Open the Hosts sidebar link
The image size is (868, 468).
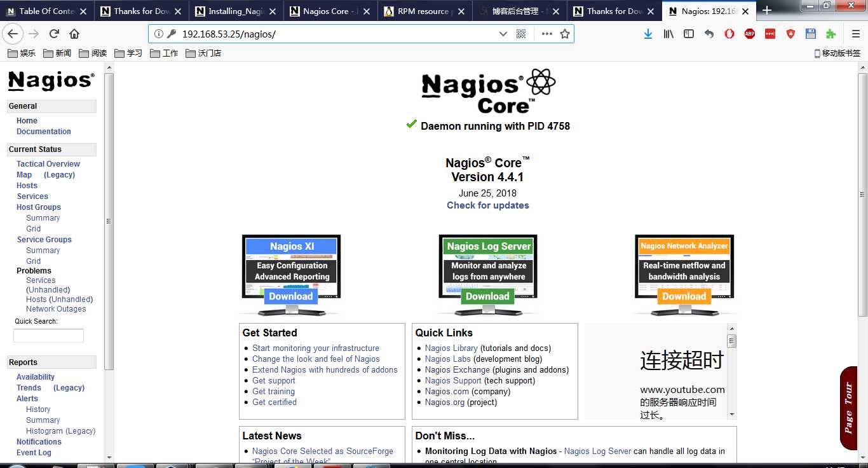pos(27,186)
